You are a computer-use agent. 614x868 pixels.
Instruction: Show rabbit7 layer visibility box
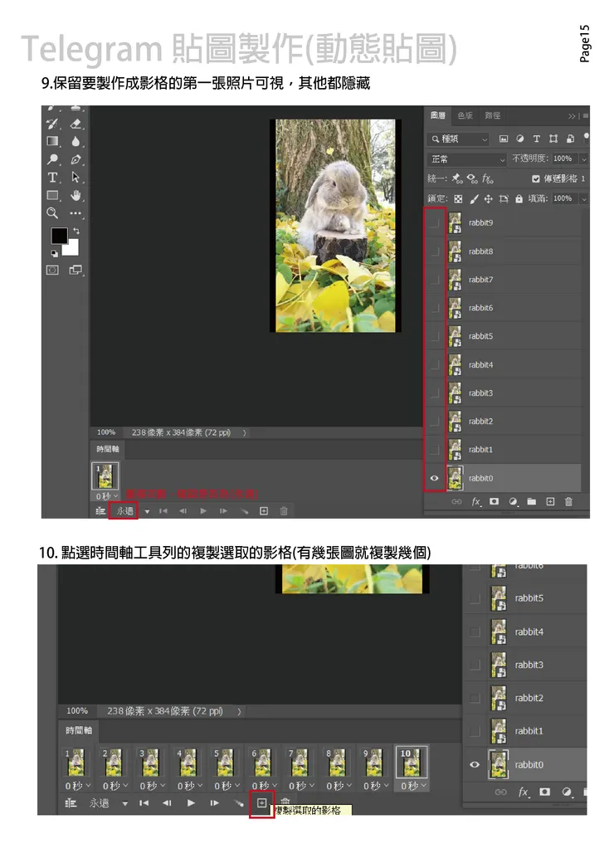click(x=435, y=280)
